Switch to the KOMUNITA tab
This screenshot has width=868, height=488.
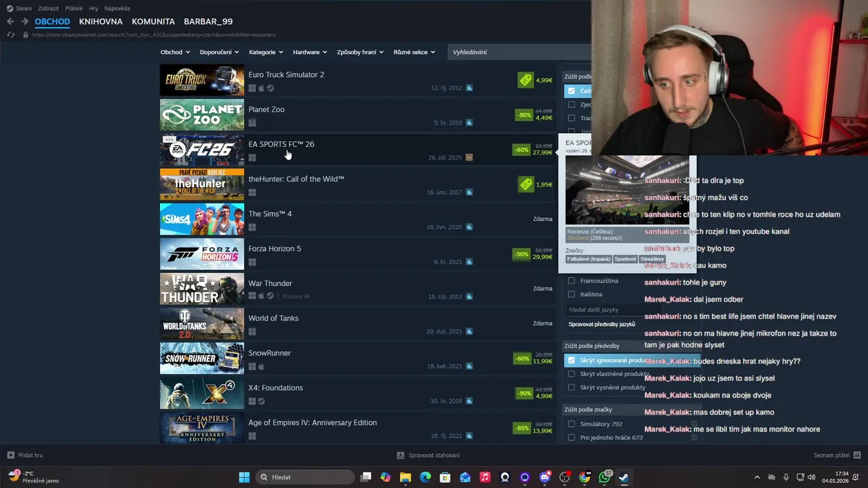(x=153, y=22)
